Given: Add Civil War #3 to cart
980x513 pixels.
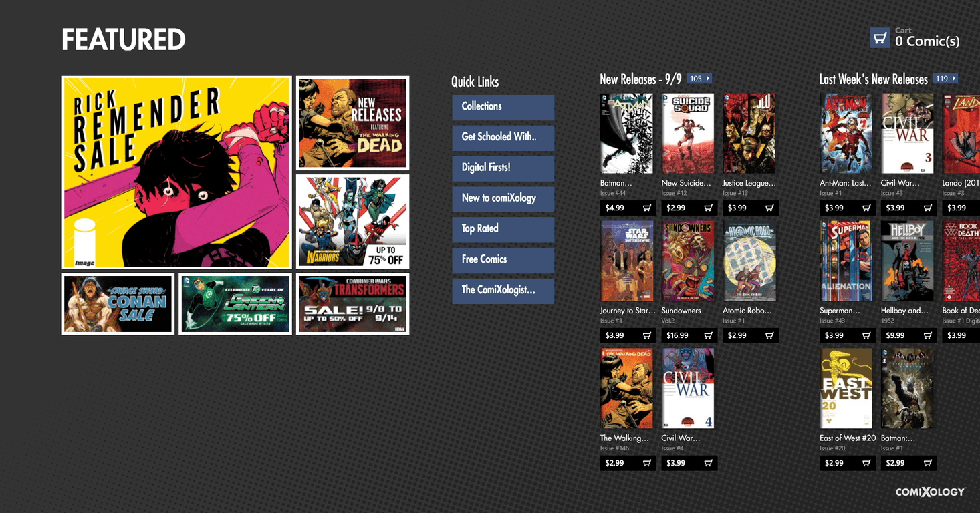Looking at the screenshot, I should [x=928, y=208].
